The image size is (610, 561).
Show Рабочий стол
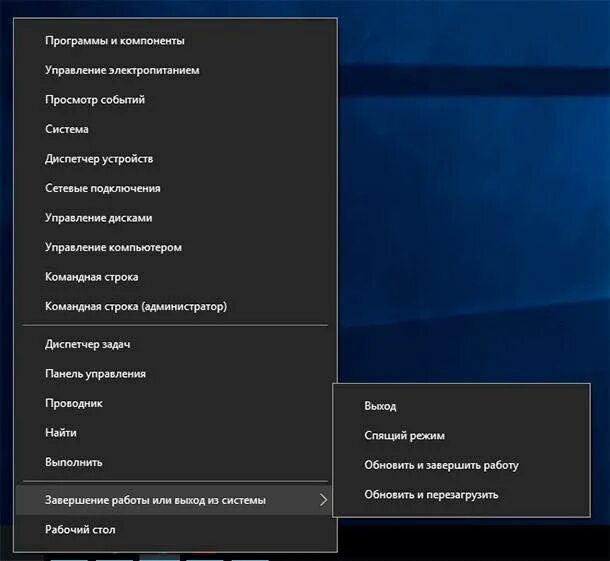point(175,530)
